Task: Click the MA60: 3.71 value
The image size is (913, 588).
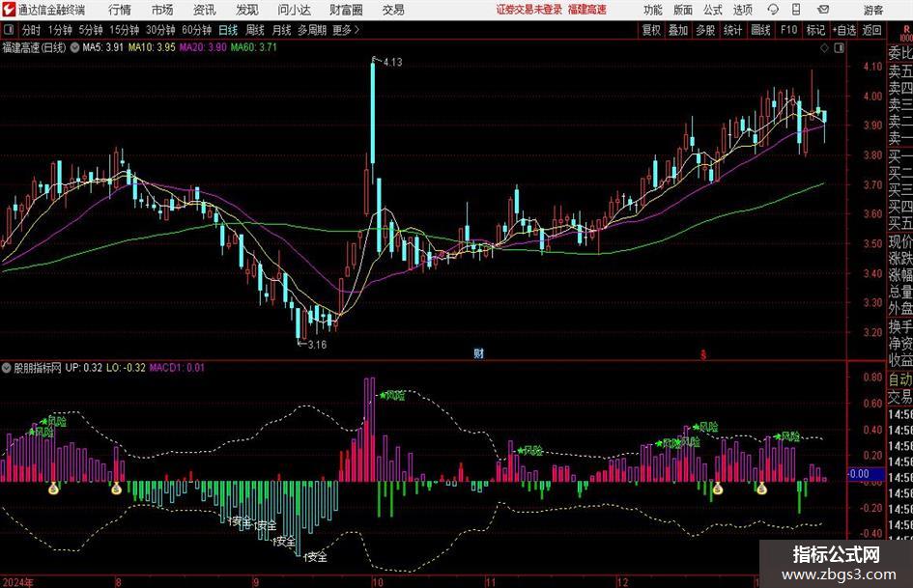Action: [x=254, y=47]
